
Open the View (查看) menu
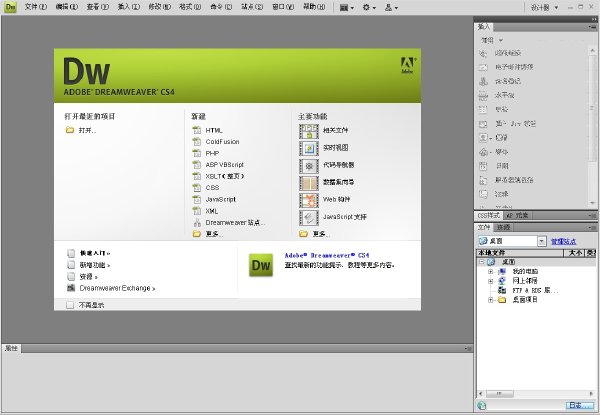(x=98, y=7)
